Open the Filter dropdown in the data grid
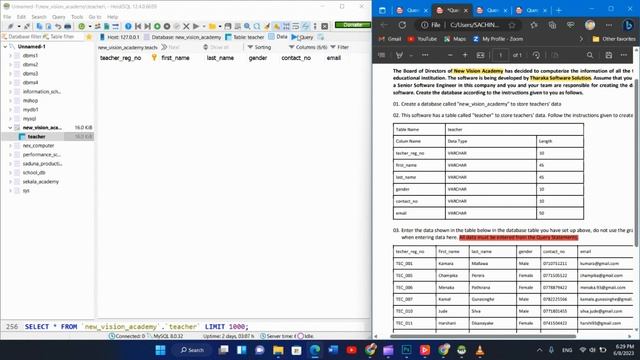640x360 pixels. (340, 47)
